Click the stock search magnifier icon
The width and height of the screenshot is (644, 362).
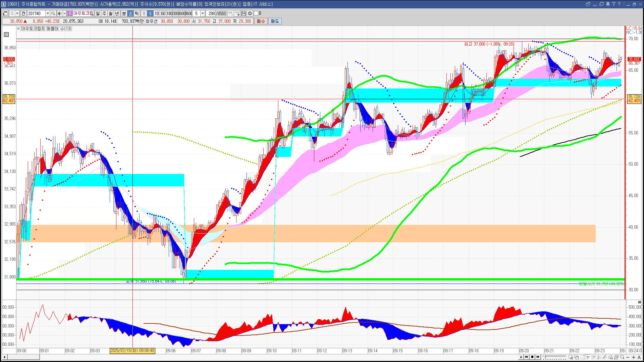point(53,13)
